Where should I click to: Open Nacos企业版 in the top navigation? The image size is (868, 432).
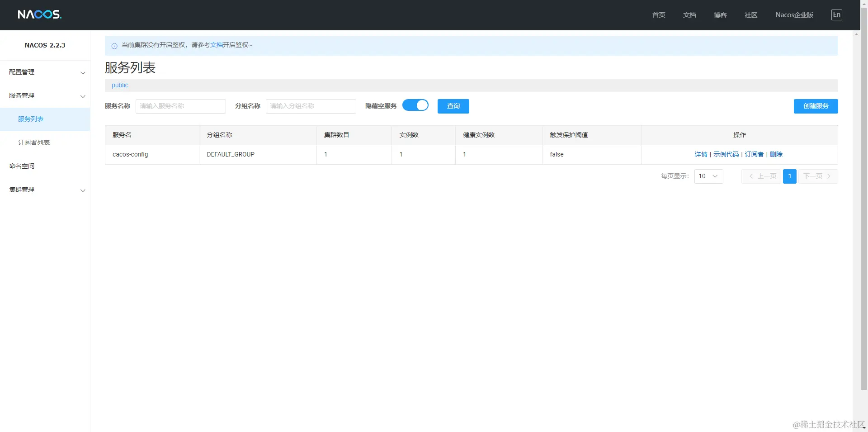(794, 15)
